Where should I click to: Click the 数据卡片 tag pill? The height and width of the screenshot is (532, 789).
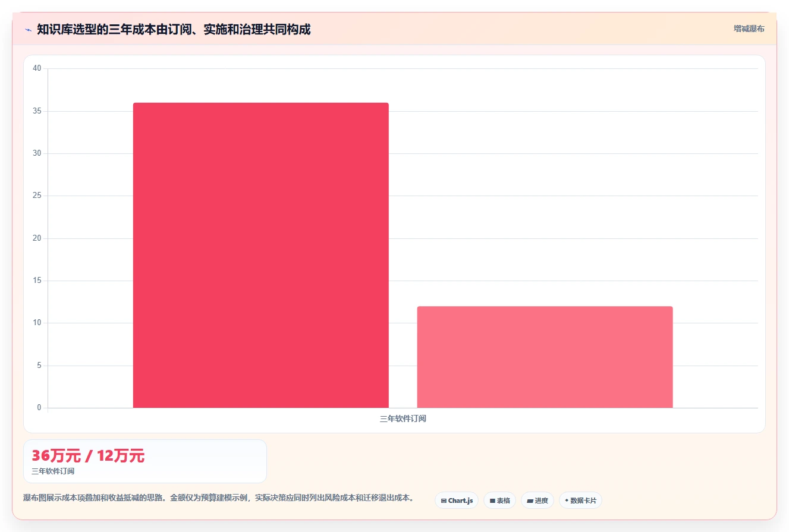pyautogui.click(x=580, y=500)
